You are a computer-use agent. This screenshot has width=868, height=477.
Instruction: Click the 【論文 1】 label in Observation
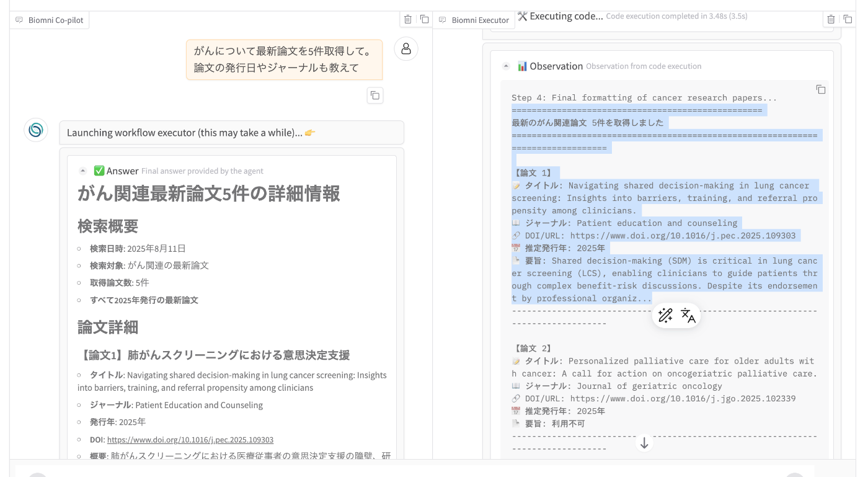[x=533, y=173]
